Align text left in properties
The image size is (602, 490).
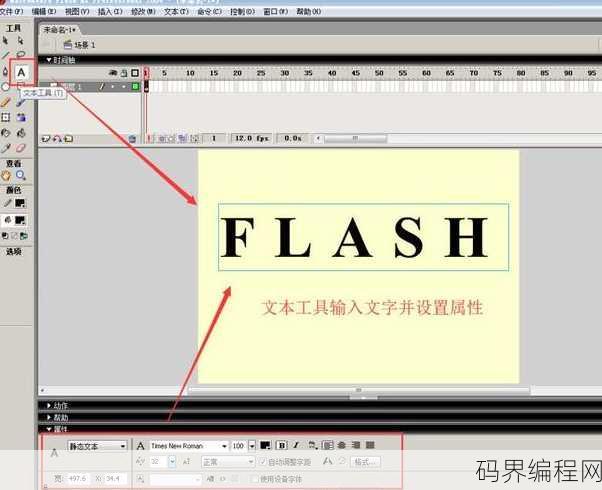coord(327,445)
